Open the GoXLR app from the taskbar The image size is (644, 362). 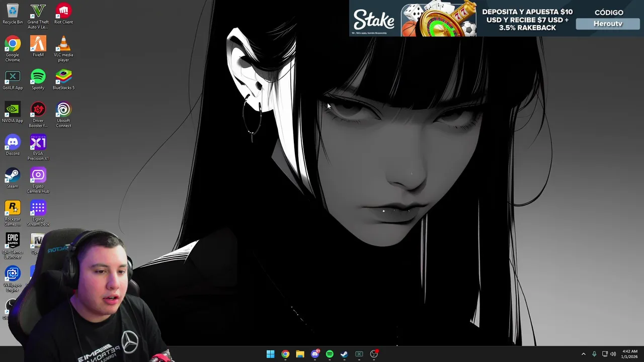coord(359,354)
